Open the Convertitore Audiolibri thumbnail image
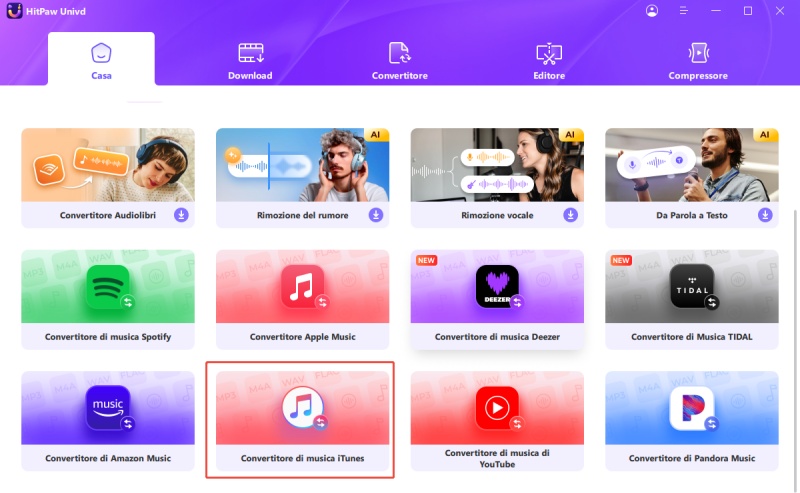800x493 pixels. (x=108, y=165)
